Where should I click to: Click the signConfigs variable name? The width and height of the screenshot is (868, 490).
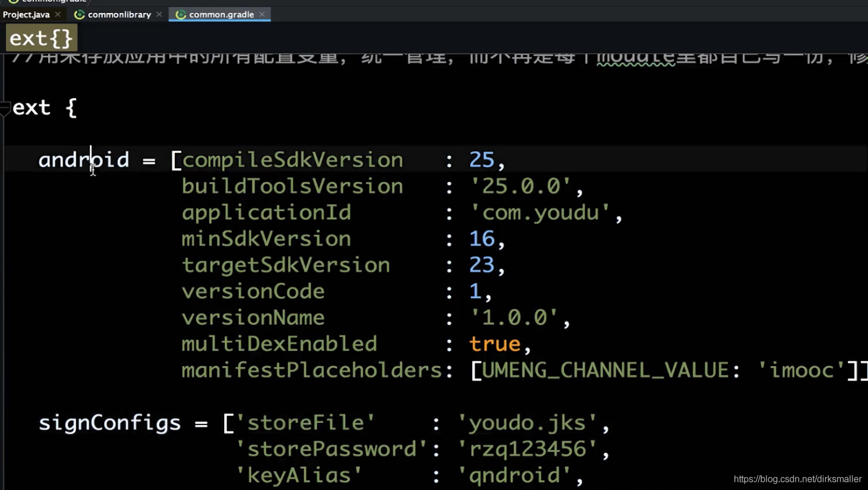coord(110,423)
